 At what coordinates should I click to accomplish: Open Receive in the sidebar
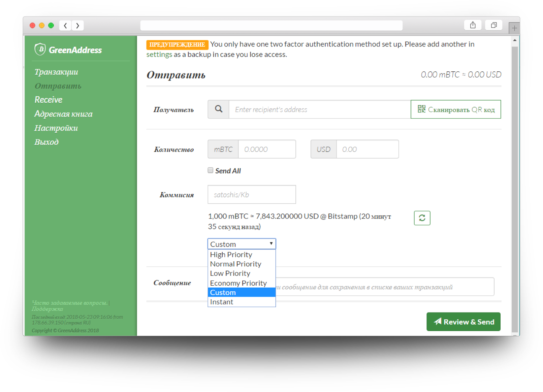click(x=49, y=100)
